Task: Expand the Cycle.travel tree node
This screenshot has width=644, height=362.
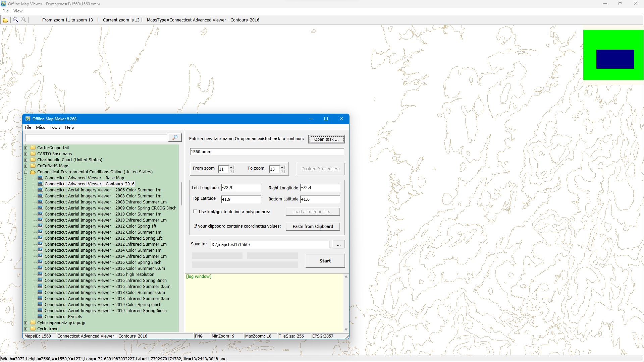Action: point(26,329)
